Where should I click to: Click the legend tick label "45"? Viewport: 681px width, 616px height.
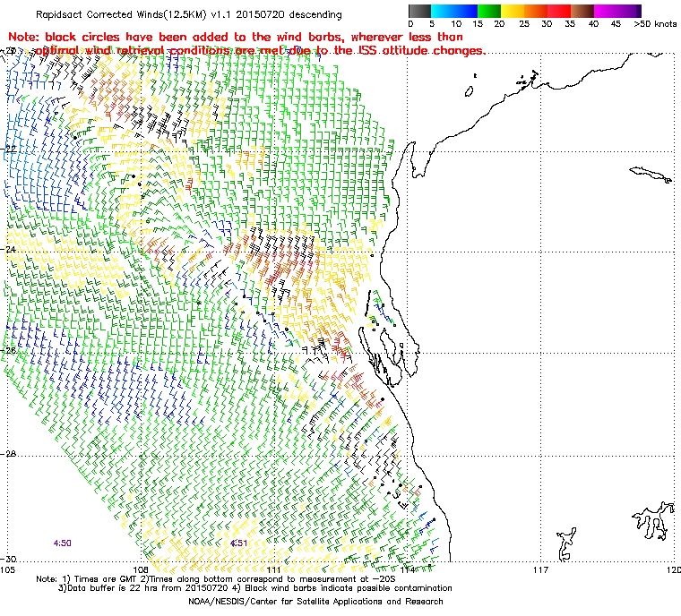(x=616, y=24)
